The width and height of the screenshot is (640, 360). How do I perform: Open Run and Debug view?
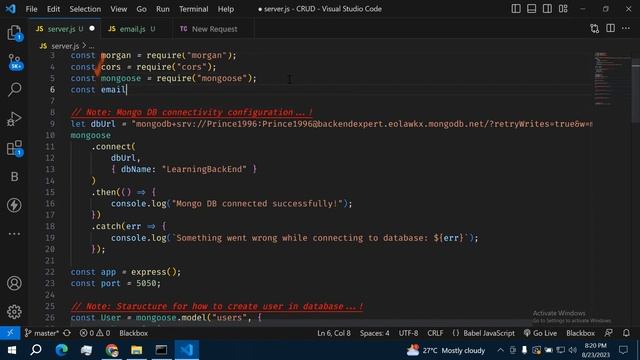(x=14, y=119)
